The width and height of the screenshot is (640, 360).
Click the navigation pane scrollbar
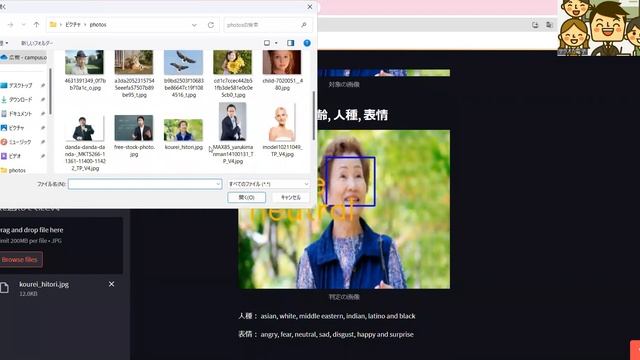coord(51,92)
